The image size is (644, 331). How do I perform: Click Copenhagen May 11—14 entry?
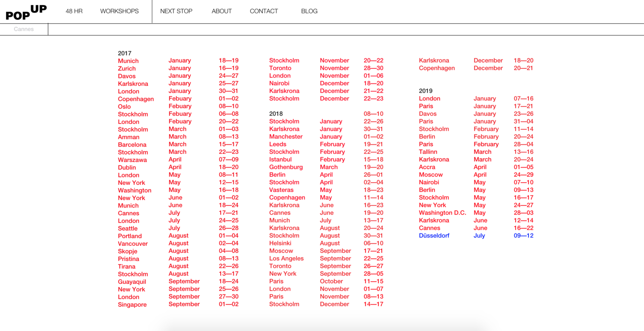326,198
